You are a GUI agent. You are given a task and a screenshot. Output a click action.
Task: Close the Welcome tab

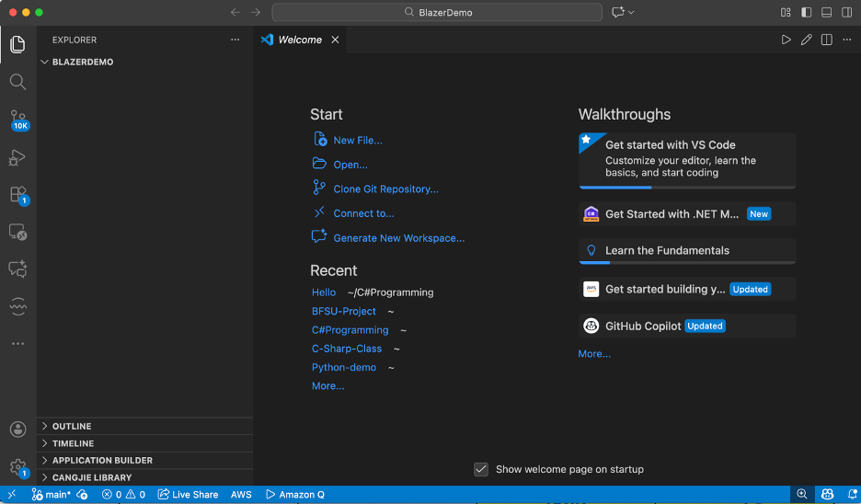335,40
